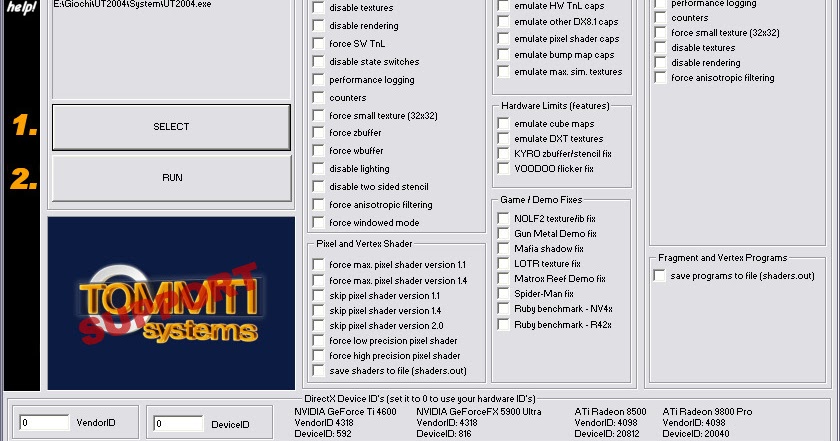The image size is (840, 441).
Task: Click the ATi Radeon 8500 label
Action: [611, 412]
